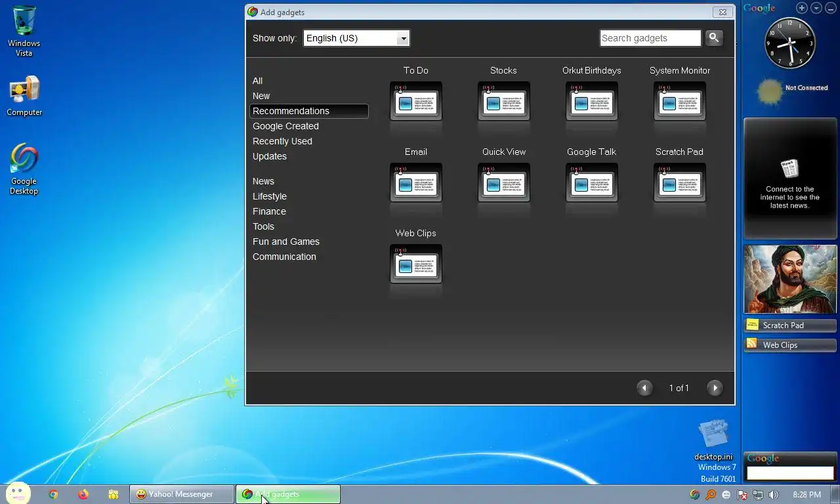Open the Start button on taskbar

tap(18, 493)
